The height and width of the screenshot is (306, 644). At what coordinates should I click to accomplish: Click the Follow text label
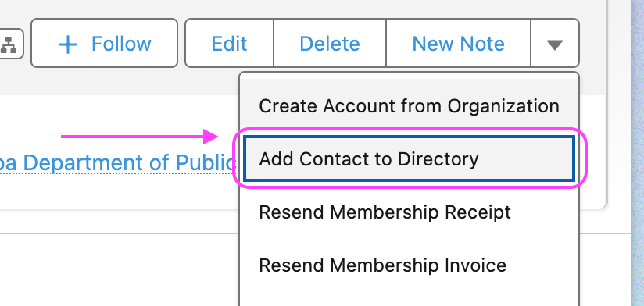click(x=121, y=44)
